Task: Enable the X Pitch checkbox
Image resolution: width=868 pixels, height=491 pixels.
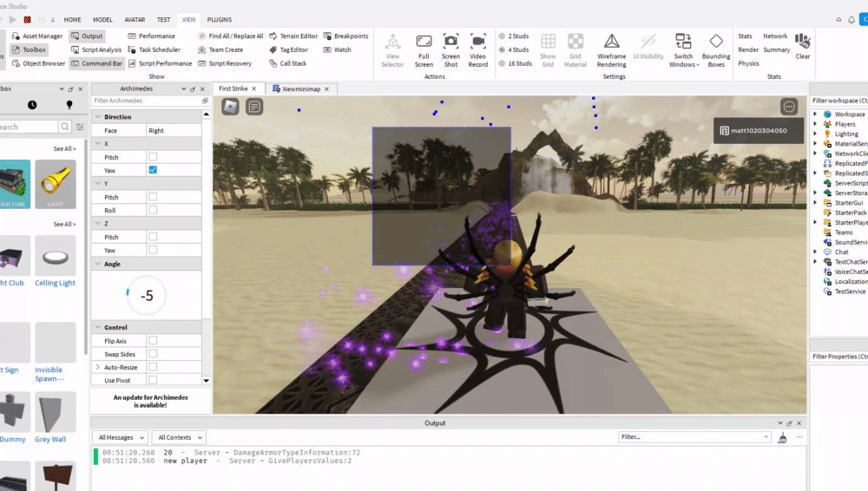Action: (153, 157)
